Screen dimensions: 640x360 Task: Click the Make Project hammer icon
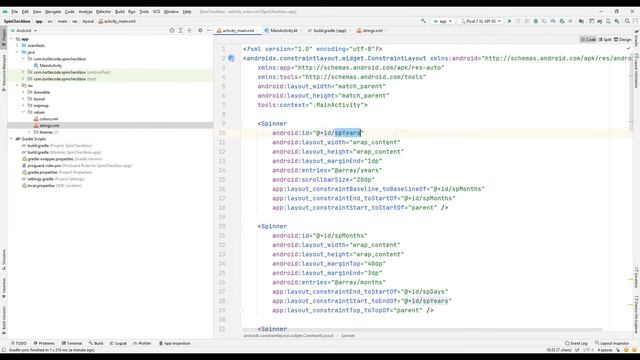pyautogui.click(x=424, y=21)
